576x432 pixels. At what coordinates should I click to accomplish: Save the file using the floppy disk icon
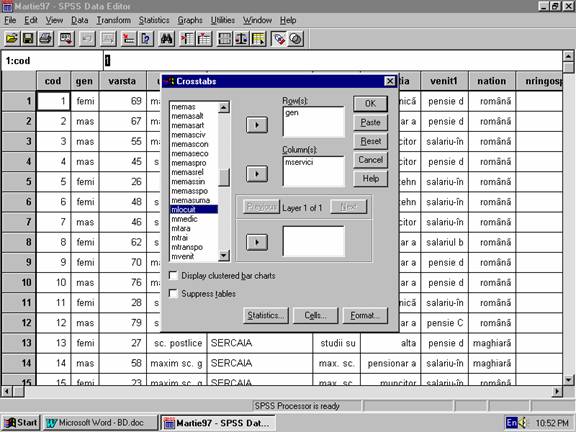point(28,39)
